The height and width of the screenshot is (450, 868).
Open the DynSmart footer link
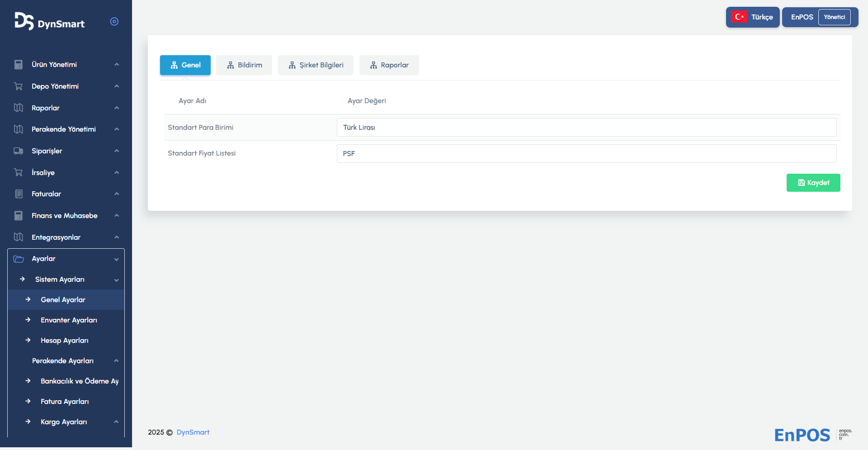[193, 432]
